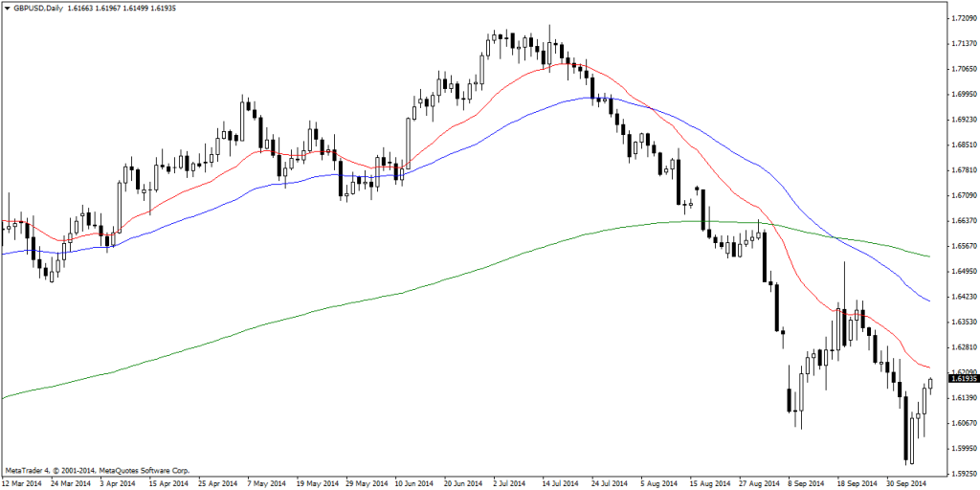The image size is (980, 490).
Task: Select the 29 May 2014 date label
Action: click(x=364, y=483)
